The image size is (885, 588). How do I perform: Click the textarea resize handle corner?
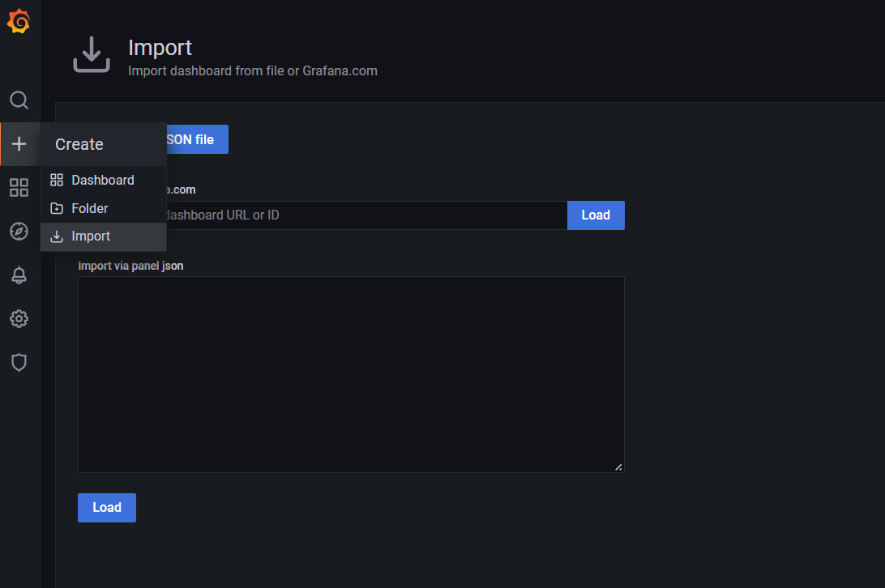(618, 467)
